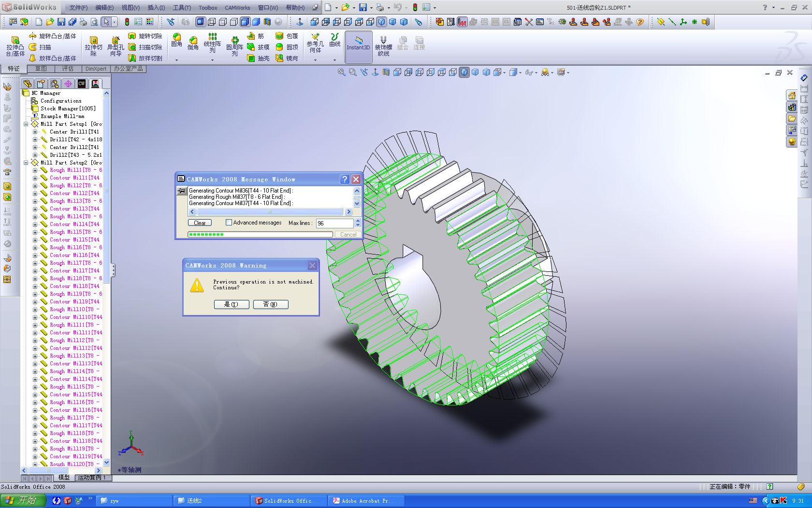Open the 曲线 curves tool
Viewport: 812px width, 508px height.
[334, 40]
